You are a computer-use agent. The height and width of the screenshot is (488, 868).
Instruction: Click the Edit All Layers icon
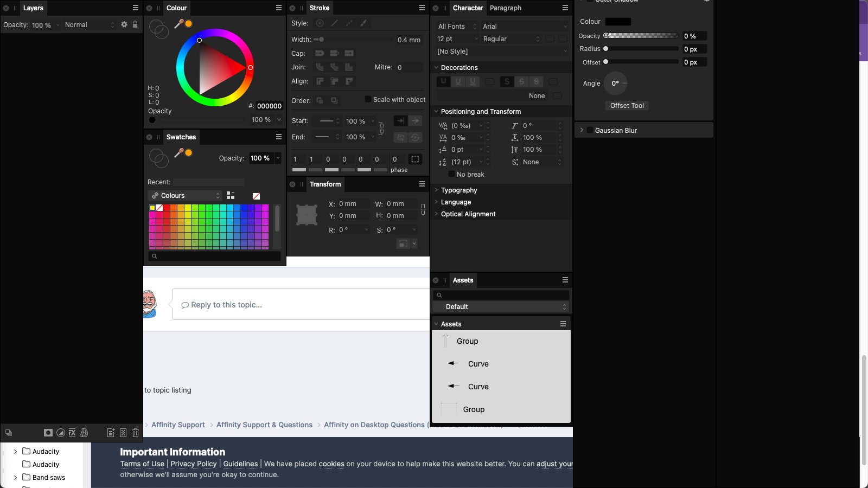[x=9, y=433]
